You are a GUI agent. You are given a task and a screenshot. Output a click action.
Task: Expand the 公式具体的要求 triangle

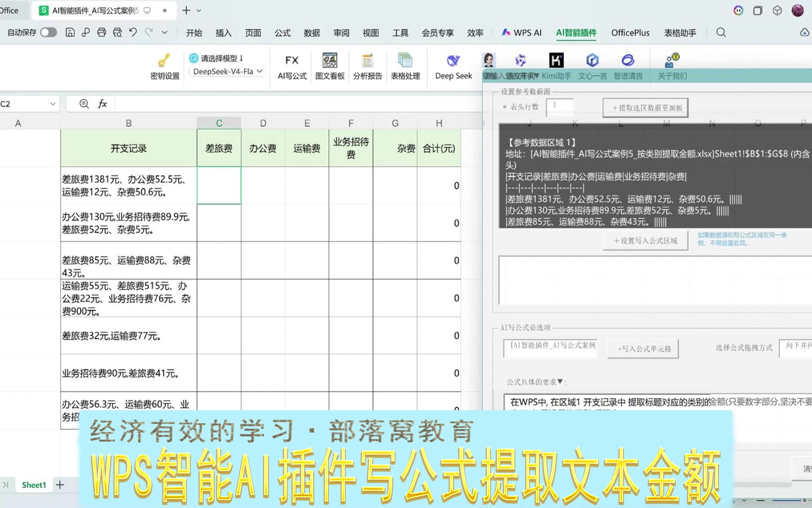pos(560,381)
